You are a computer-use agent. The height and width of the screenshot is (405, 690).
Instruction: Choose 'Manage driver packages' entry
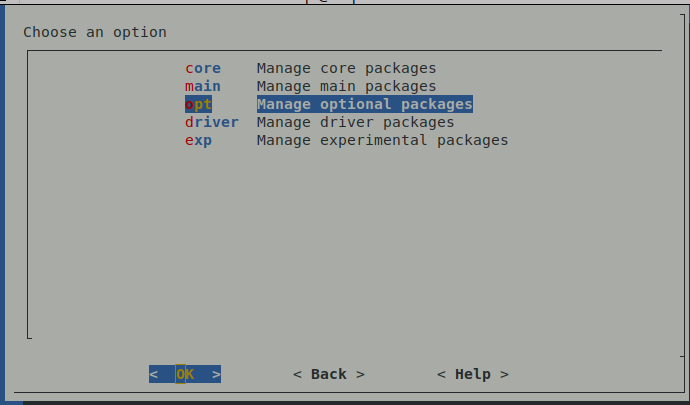(355, 122)
